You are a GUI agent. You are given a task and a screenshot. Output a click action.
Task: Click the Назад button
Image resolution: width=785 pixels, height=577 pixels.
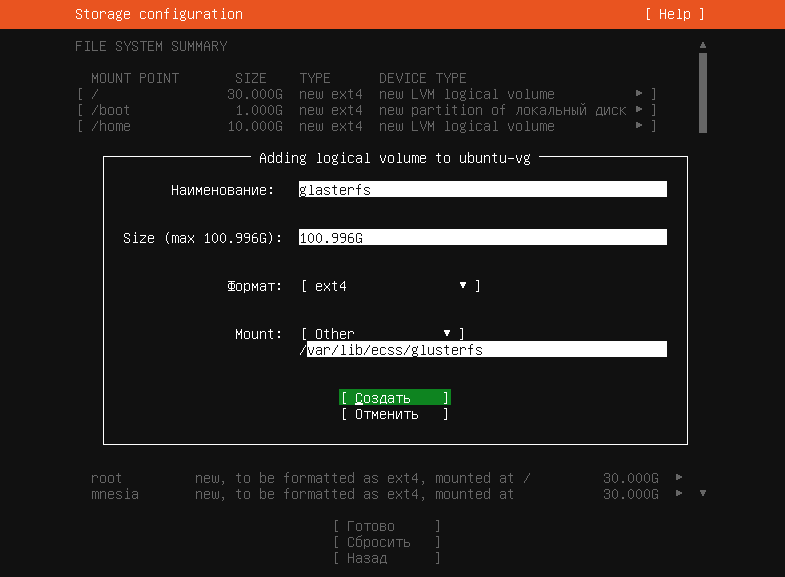pos(386,558)
